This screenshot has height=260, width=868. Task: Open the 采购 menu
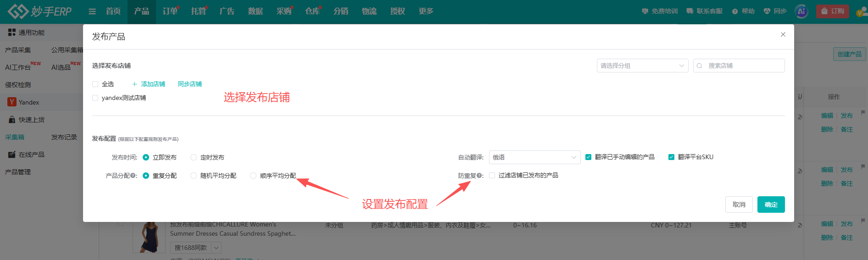pos(284,11)
